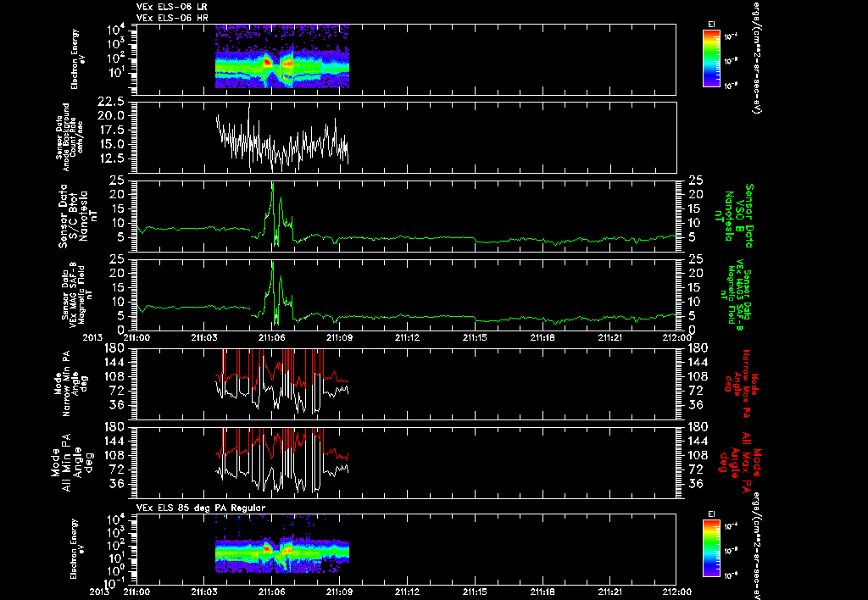Select the "VEx ELS 85 deg PA Regular" panel title

(x=201, y=508)
